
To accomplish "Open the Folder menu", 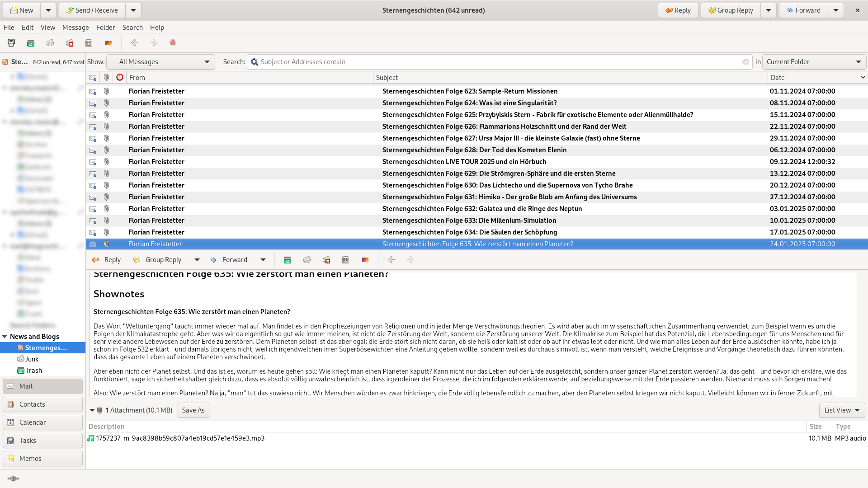I will 105,28.
